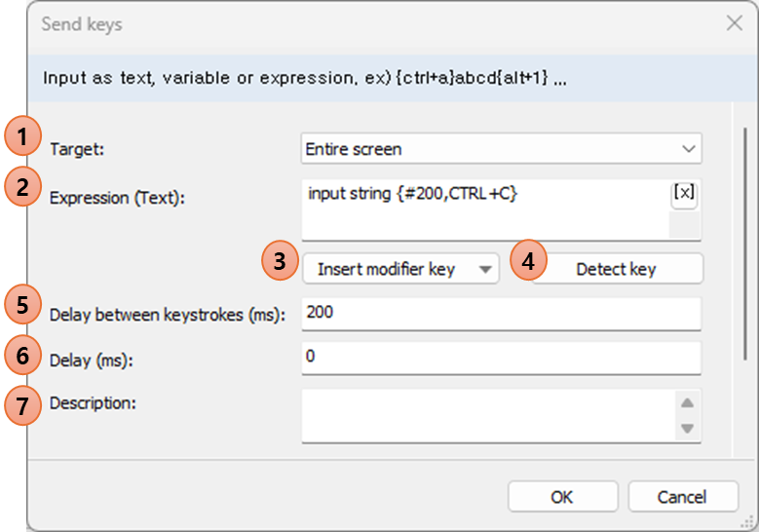Click the numbered callout 3 marker
The width and height of the screenshot is (759, 532).
point(280,260)
